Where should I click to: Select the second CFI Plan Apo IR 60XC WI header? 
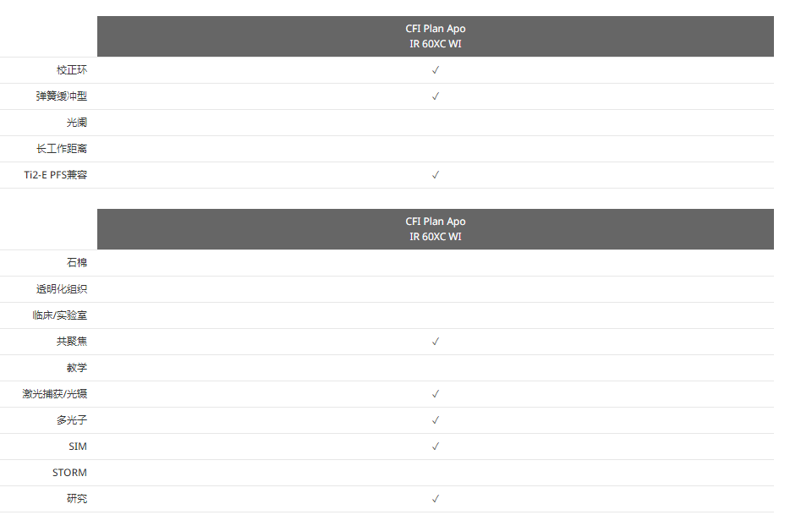click(436, 229)
